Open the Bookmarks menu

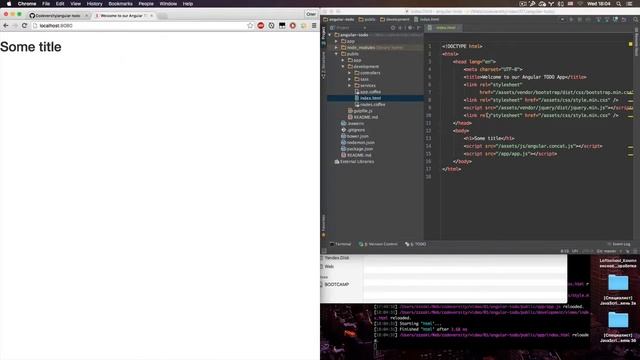click(120, 4)
